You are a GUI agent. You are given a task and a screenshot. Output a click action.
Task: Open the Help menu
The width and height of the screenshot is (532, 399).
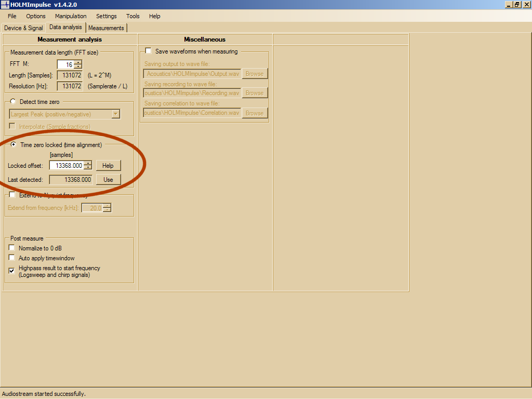(x=154, y=16)
